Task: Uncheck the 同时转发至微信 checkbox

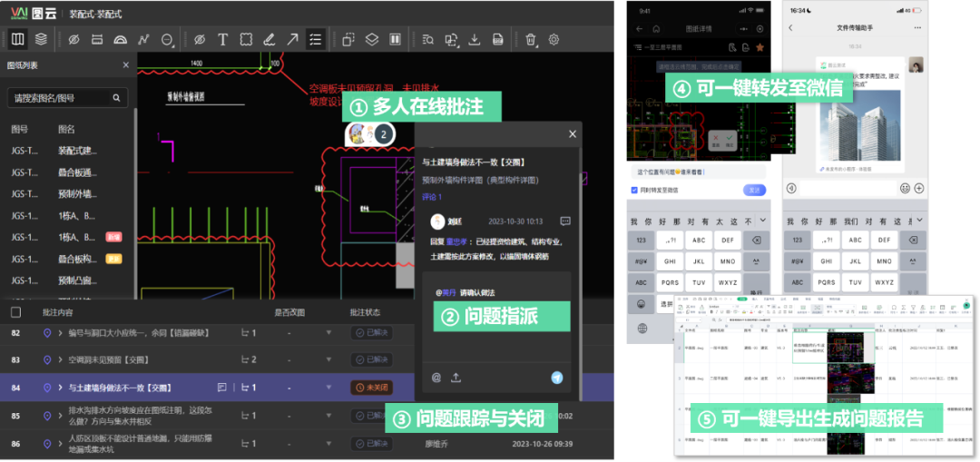Action: [x=633, y=190]
